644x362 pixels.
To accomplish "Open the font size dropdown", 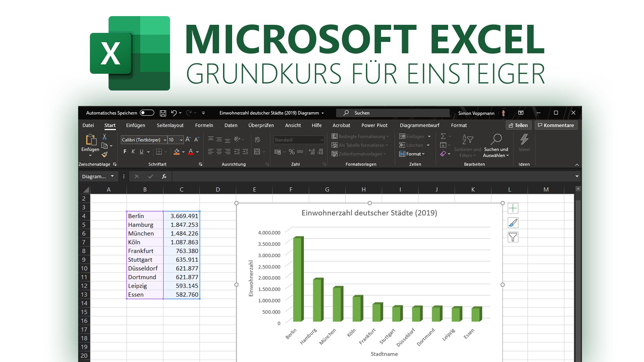I will click(x=180, y=140).
